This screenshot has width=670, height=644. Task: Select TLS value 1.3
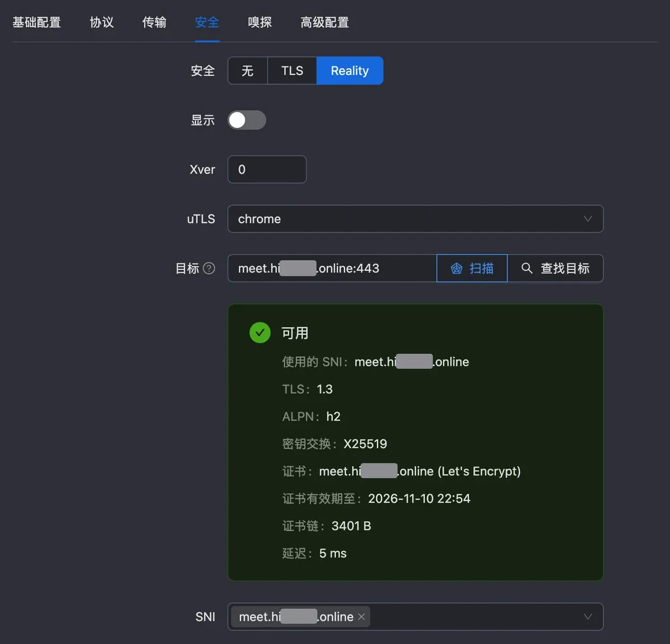point(324,389)
